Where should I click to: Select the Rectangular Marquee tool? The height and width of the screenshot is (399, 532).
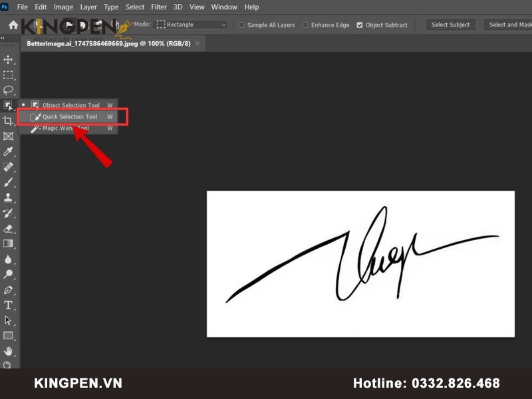(9, 75)
